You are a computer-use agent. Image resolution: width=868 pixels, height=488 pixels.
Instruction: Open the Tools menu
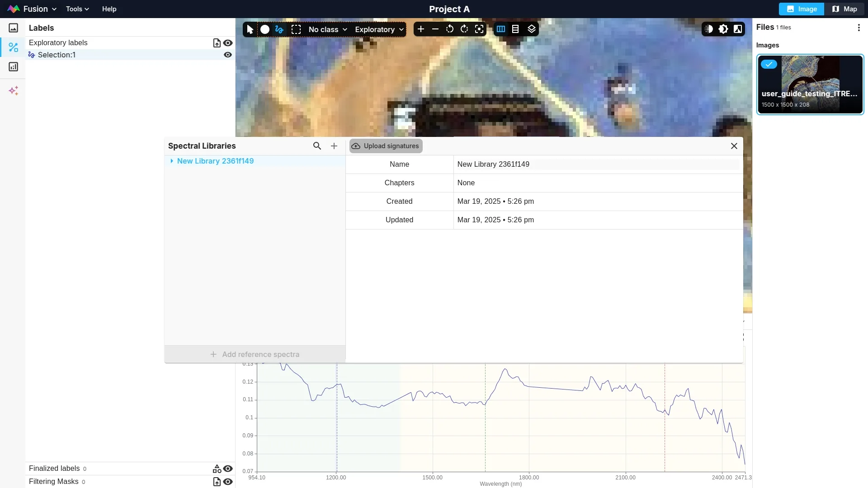pos(77,9)
